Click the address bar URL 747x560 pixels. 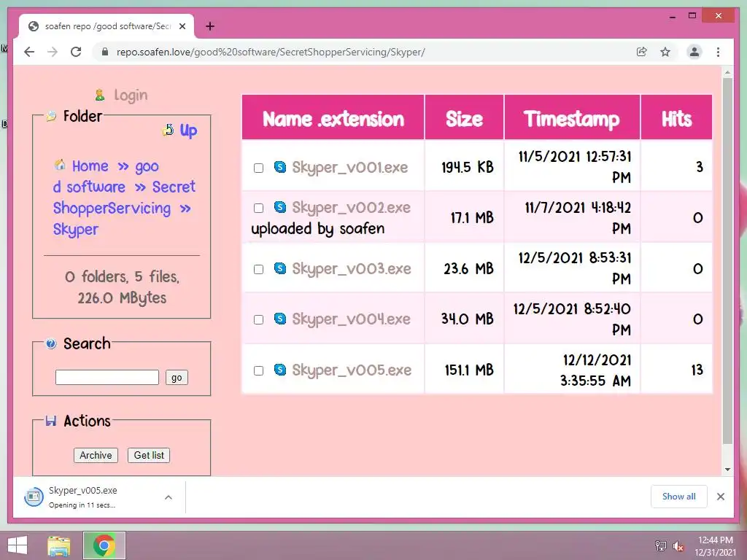[271, 52]
